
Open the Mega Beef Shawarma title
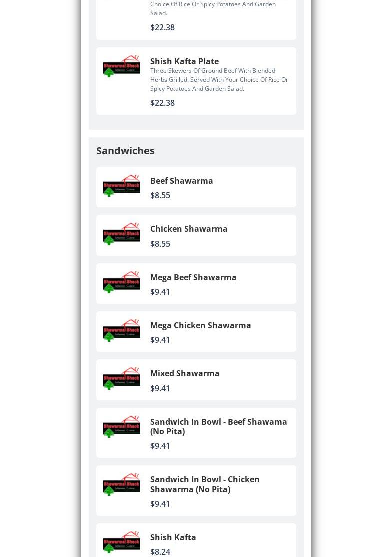pyautogui.click(x=193, y=277)
